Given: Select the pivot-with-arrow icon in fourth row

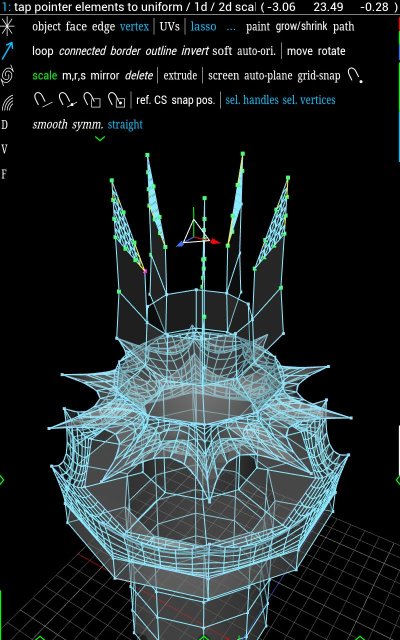Looking at the screenshot, I should click(67, 100).
